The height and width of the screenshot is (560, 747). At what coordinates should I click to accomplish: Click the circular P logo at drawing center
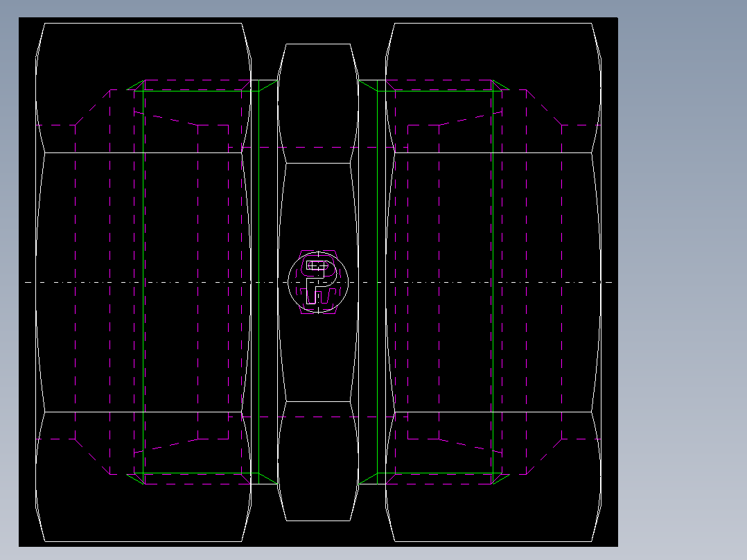click(318, 283)
